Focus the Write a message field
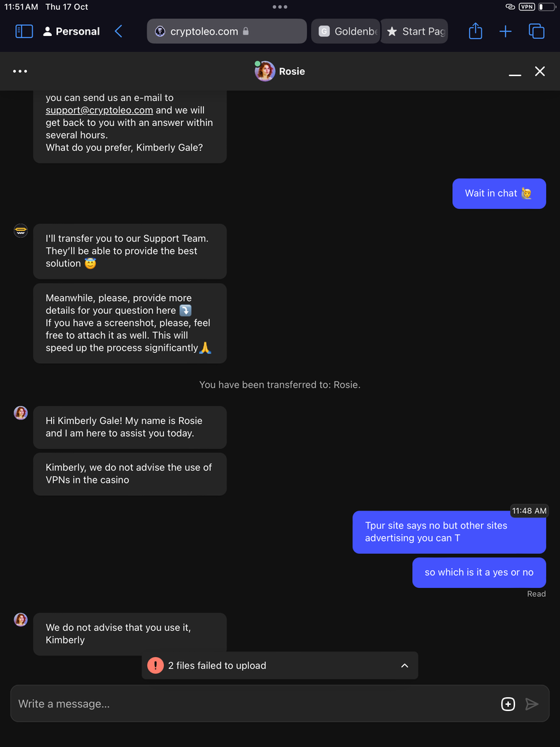Screen dimensions: 560x747 [249, 704]
